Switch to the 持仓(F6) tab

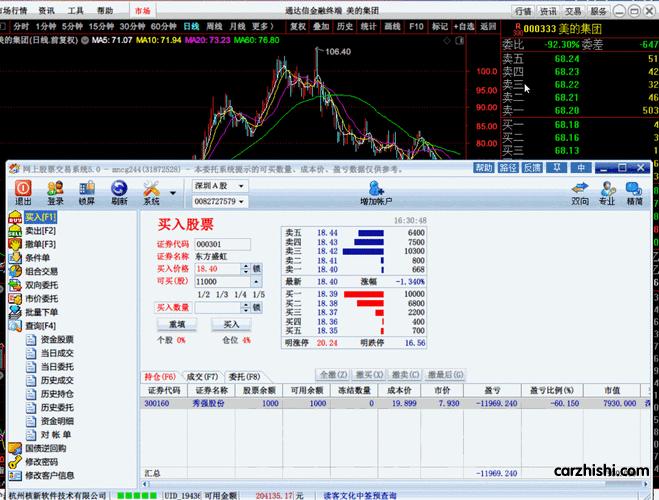click(x=160, y=376)
